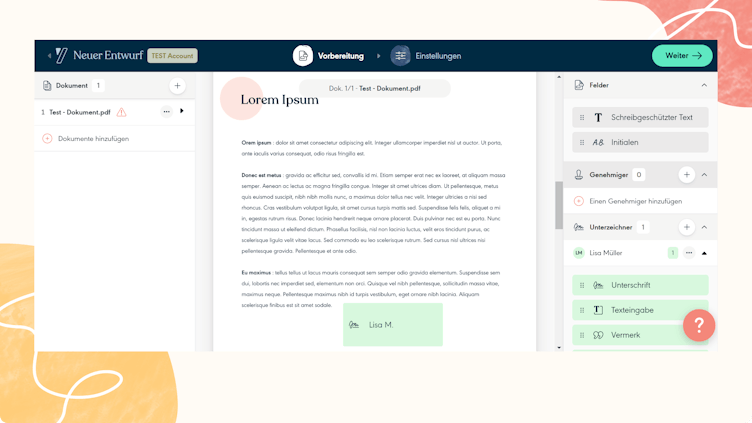This screenshot has width=752, height=423.
Task: Click the Felder section icon
Action: point(579,85)
